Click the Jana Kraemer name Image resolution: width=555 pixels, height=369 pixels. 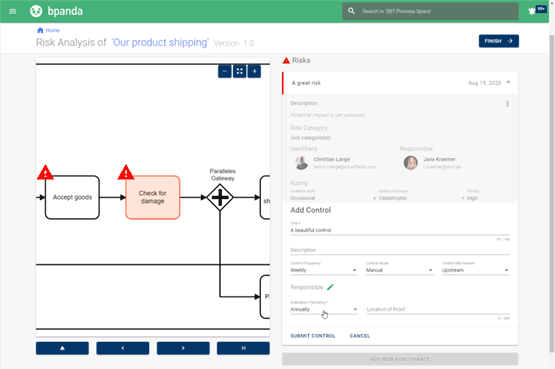(439, 159)
